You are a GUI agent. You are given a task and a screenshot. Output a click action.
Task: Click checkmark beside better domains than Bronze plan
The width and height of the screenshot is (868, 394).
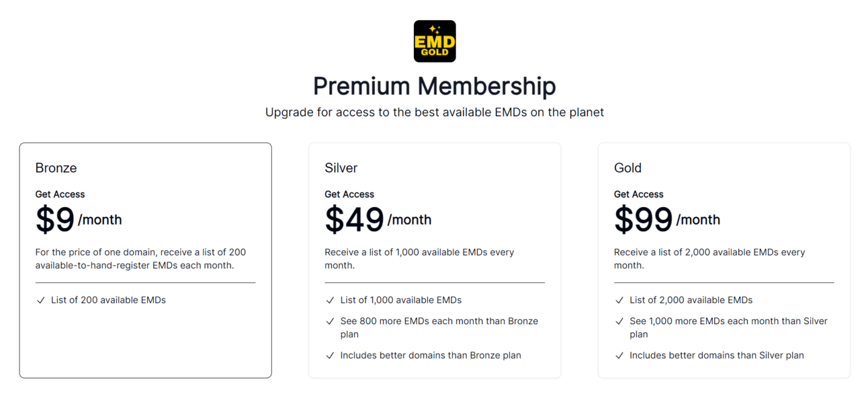click(x=330, y=356)
